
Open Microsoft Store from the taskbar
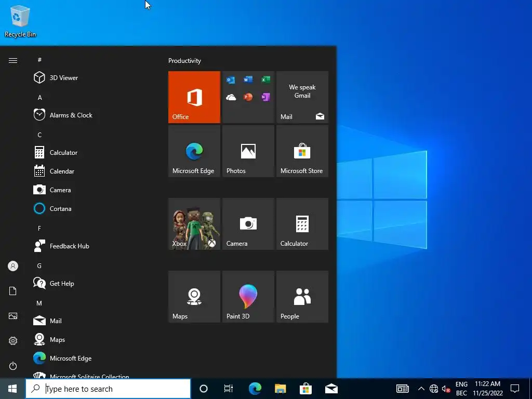pyautogui.click(x=305, y=389)
